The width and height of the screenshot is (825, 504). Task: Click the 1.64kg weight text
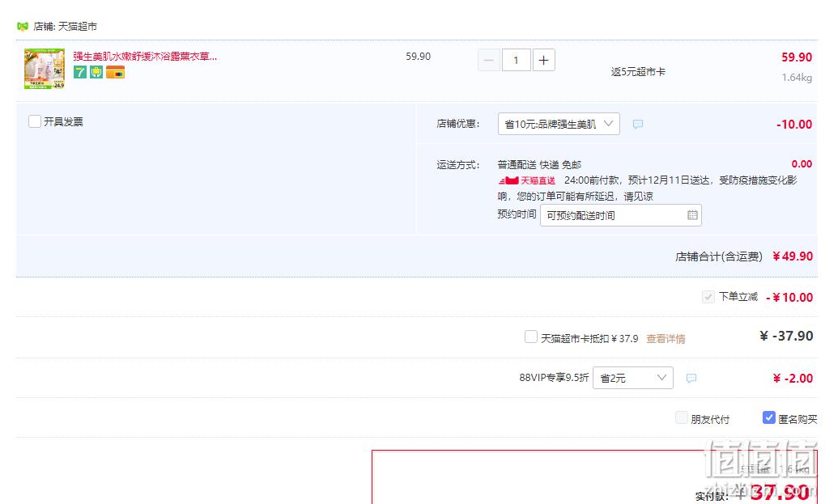(797, 78)
